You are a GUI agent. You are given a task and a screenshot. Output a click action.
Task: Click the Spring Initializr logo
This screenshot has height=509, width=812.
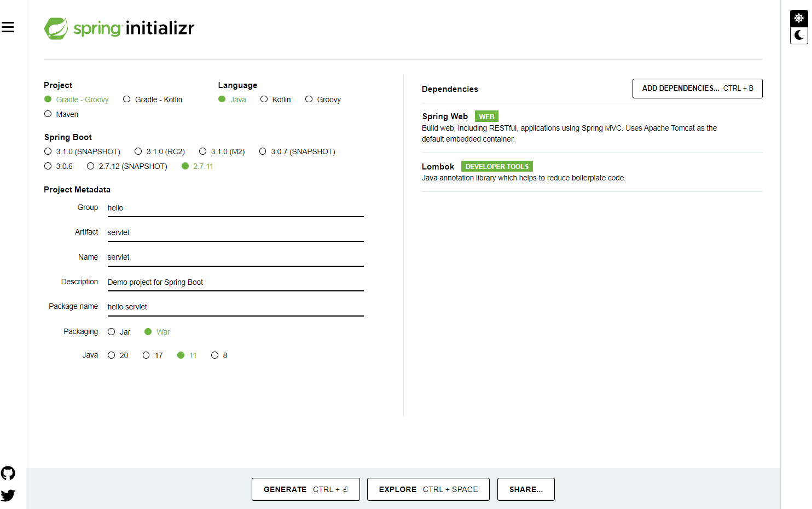click(x=119, y=28)
